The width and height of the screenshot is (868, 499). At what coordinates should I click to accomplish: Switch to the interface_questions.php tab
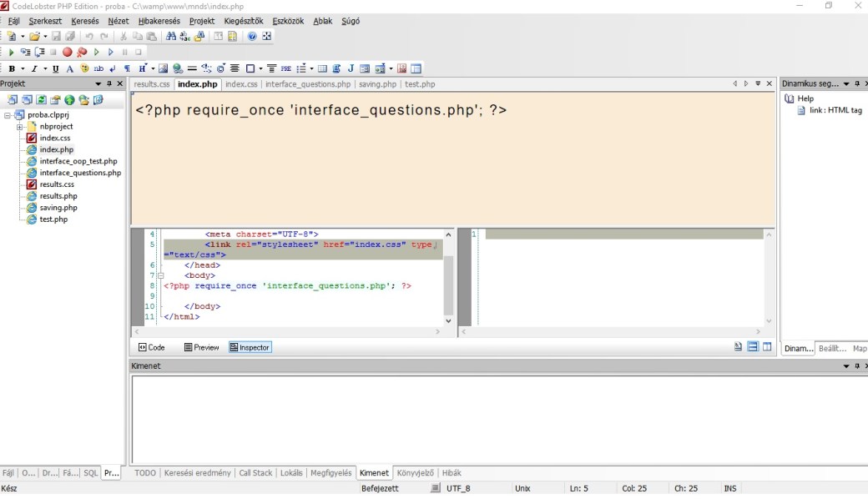coord(308,84)
